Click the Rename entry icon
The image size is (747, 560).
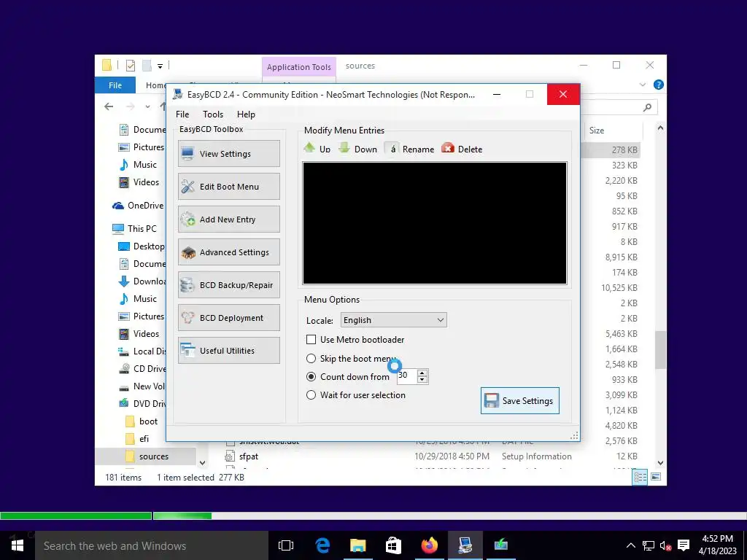click(x=392, y=149)
